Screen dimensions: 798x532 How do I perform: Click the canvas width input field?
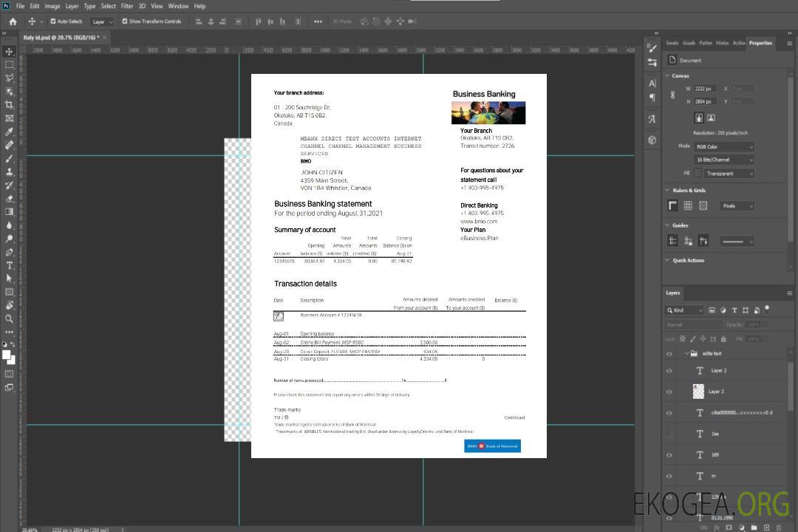[x=705, y=89]
